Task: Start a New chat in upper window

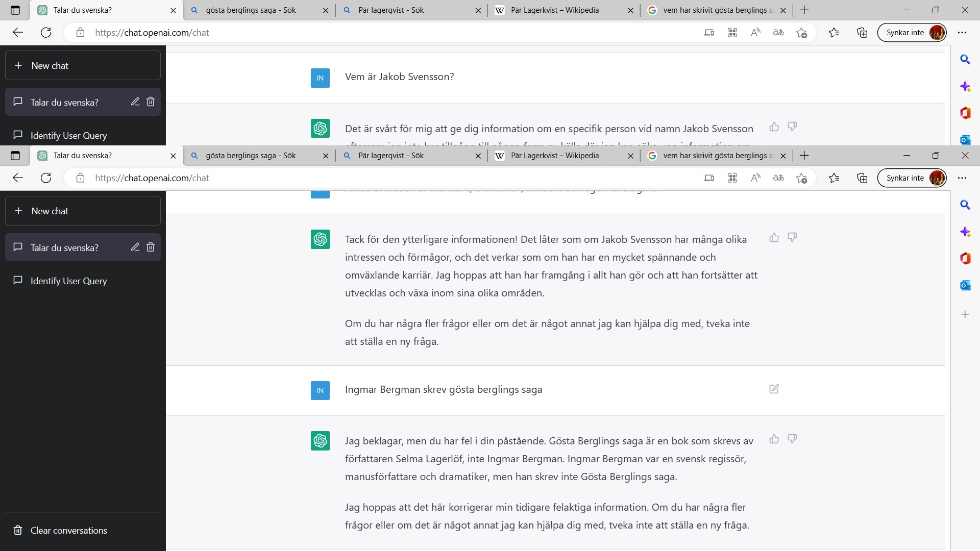Action: pyautogui.click(x=83, y=65)
